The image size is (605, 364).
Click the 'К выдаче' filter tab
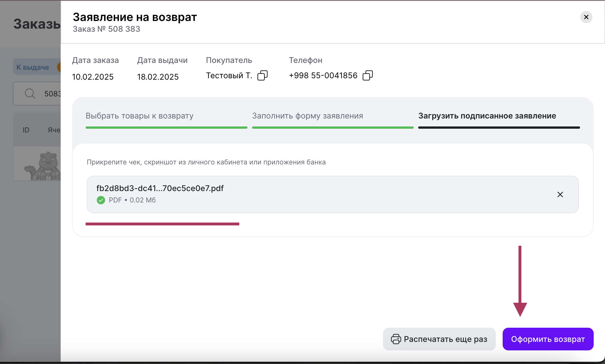(33, 67)
